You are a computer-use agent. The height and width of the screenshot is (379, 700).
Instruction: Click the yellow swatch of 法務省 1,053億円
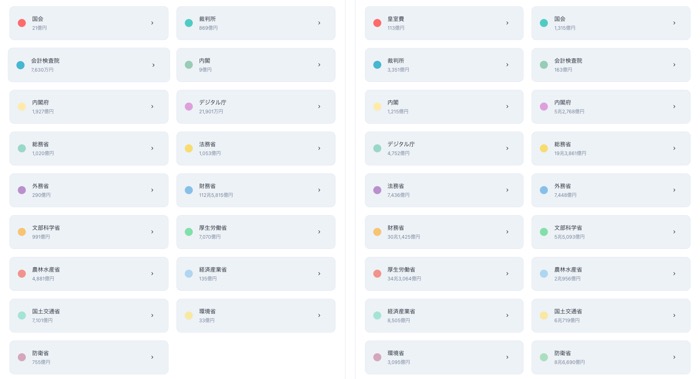pyautogui.click(x=189, y=148)
